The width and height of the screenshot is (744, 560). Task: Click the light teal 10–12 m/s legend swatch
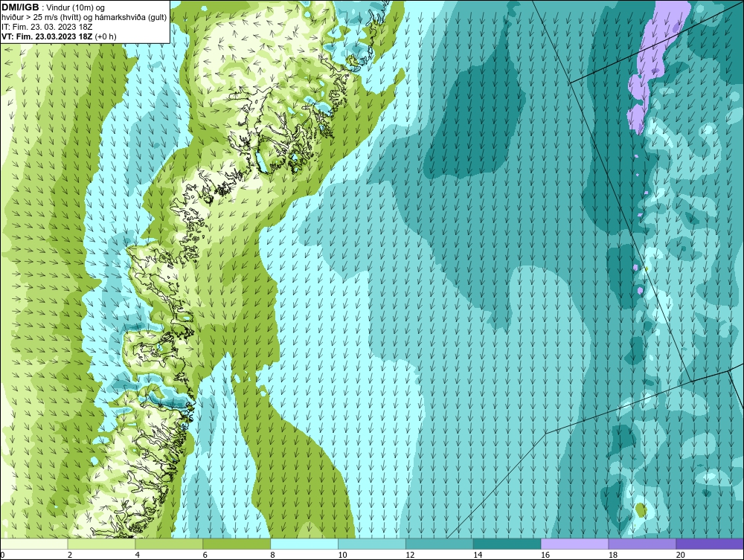(372, 544)
